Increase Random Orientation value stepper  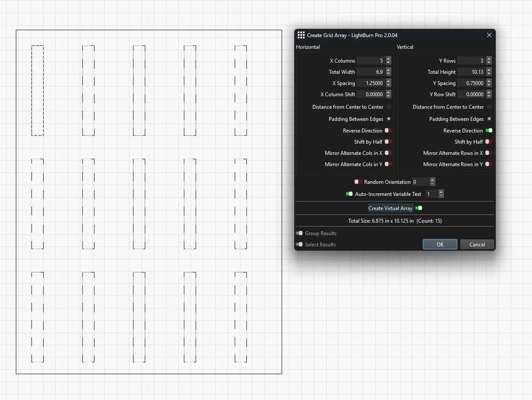432,180
